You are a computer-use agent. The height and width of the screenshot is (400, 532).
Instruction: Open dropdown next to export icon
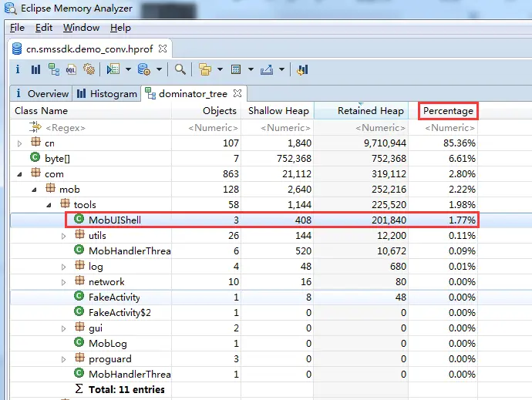[281, 69]
